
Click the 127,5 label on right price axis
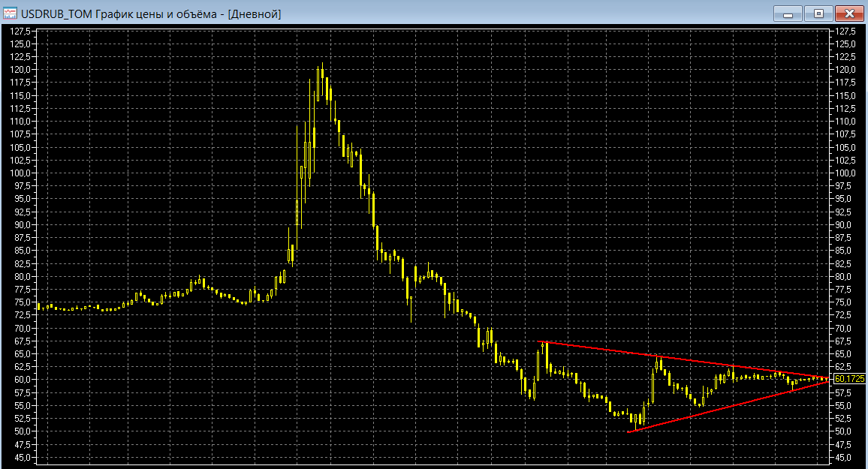coord(845,32)
